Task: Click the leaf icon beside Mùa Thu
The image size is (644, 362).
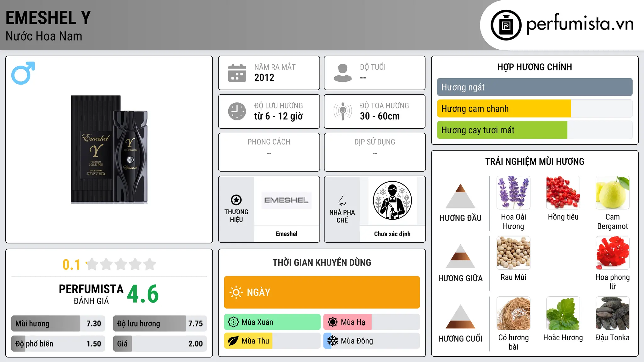Action: [x=233, y=341]
